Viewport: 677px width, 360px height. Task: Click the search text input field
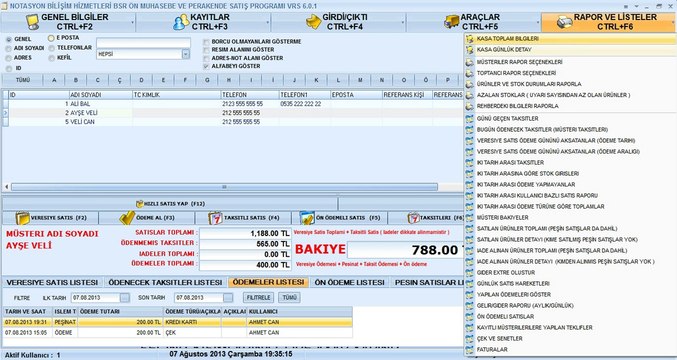(x=143, y=43)
